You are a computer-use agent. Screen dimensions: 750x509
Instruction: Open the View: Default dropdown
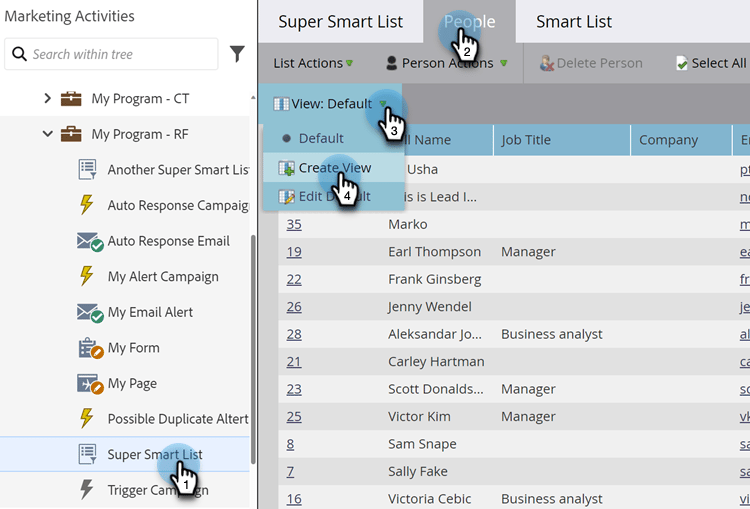point(330,104)
